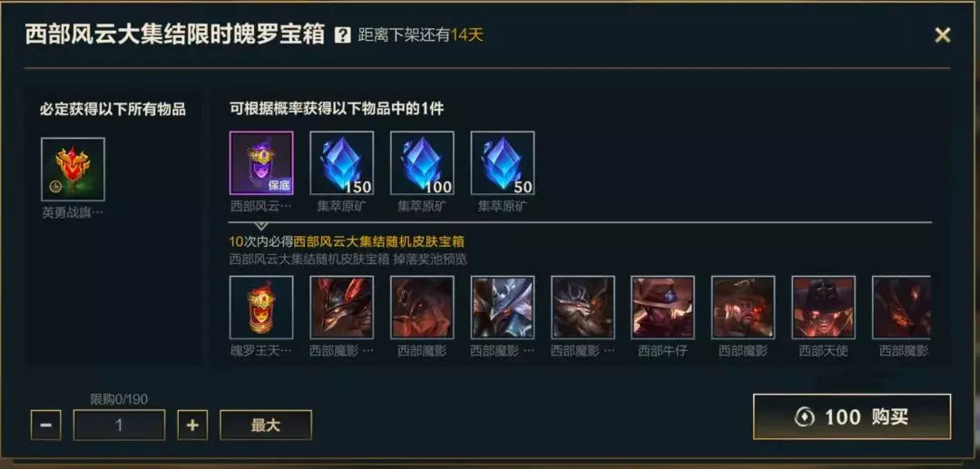Select the purple 保底 西部风云 chest icon
Image resolution: width=980 pixels, height=469 pixels.
click(x=261, y=163)
